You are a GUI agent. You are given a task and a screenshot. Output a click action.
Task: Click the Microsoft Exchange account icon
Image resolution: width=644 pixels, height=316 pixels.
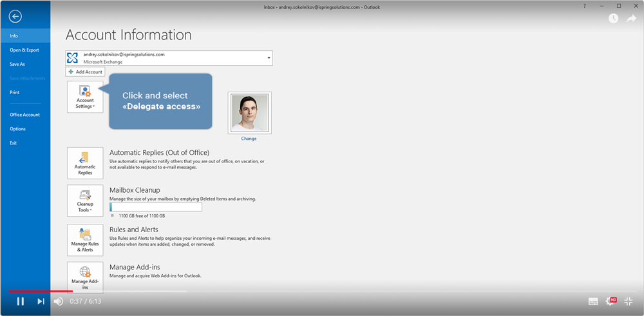72,58
